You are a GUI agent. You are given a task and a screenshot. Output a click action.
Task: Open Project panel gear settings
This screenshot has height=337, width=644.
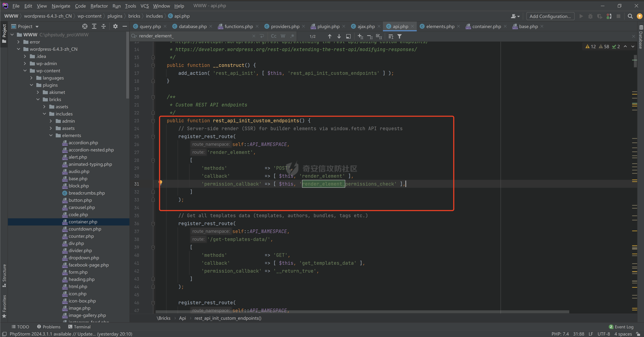(115, 26)
